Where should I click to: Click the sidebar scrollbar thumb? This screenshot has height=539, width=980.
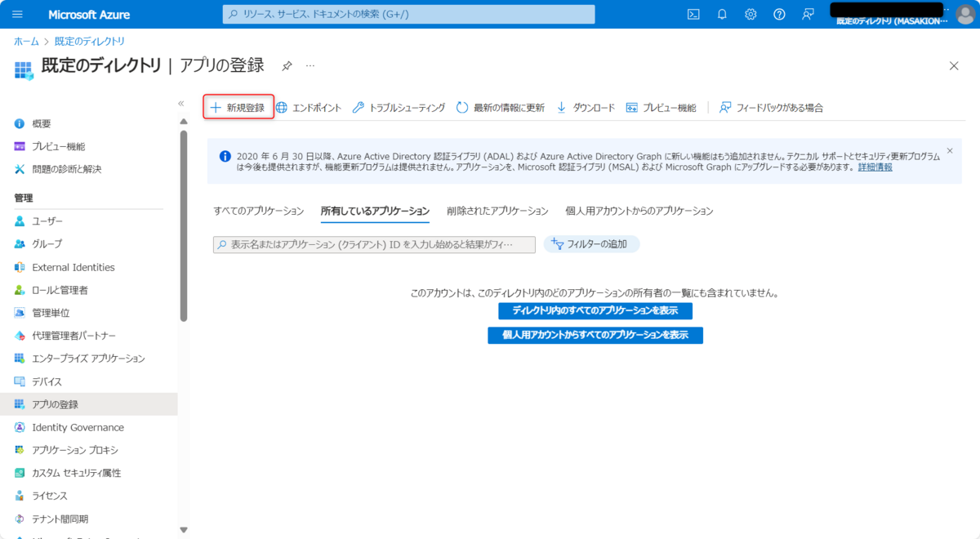tap(184, 226)
